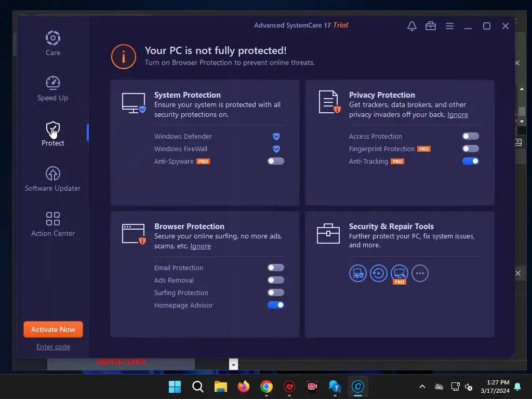Image resolution: width=532 pixels, height=399 pixels.
Task: Click the PRO badge next to Anti-Spyware
Action: tap(203, 162)
